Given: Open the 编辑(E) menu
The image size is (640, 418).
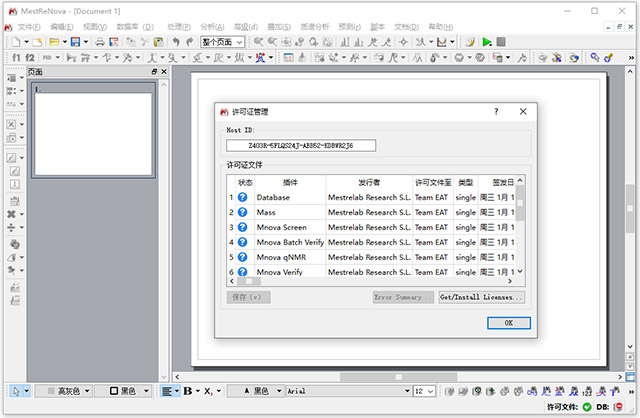Looking at the screenshot, I should 62,27.
